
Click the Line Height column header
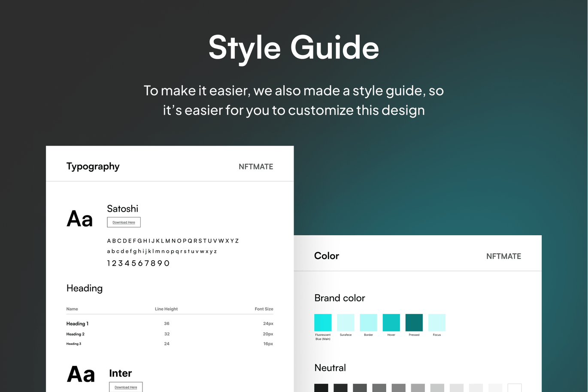click(x=166, y=309)
